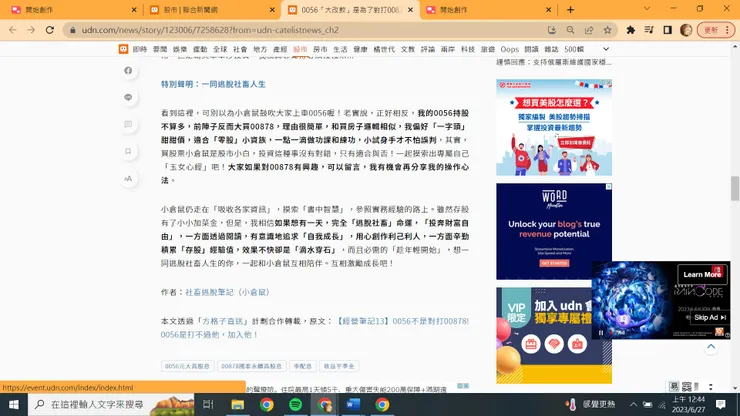Image resolution: width=740 pixels, height=416 pixels.
Task: Click the udn logo in navigation bar
Action: click(123, 49)
